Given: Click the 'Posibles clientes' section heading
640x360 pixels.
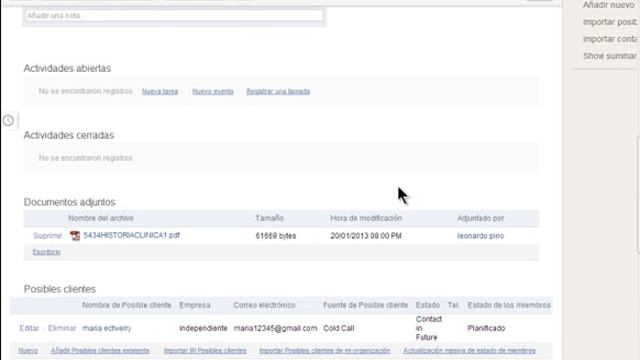Looking at the screenshot, I should [x=60, y=289].
